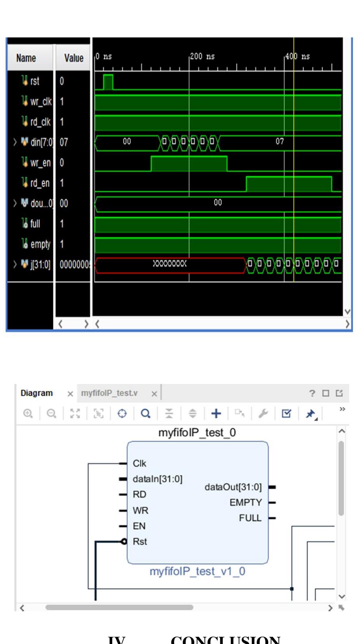364x644 pixels.
Task: Expand the j[31:0] signal bus
Action: pos(15,264)
